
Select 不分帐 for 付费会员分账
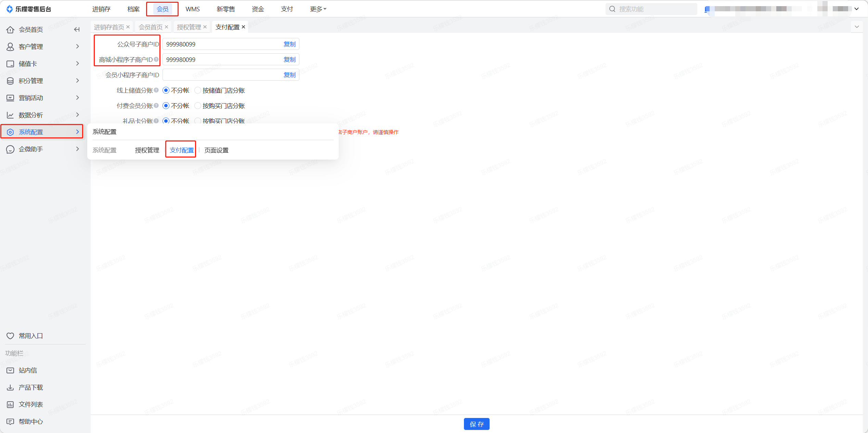point(166,106)
